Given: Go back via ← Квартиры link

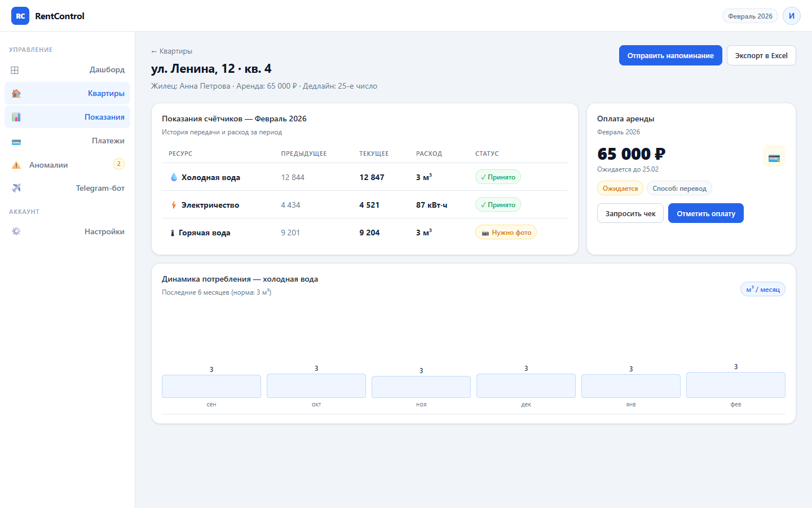Looking at the screenshot, I should [x=171, y=51].
